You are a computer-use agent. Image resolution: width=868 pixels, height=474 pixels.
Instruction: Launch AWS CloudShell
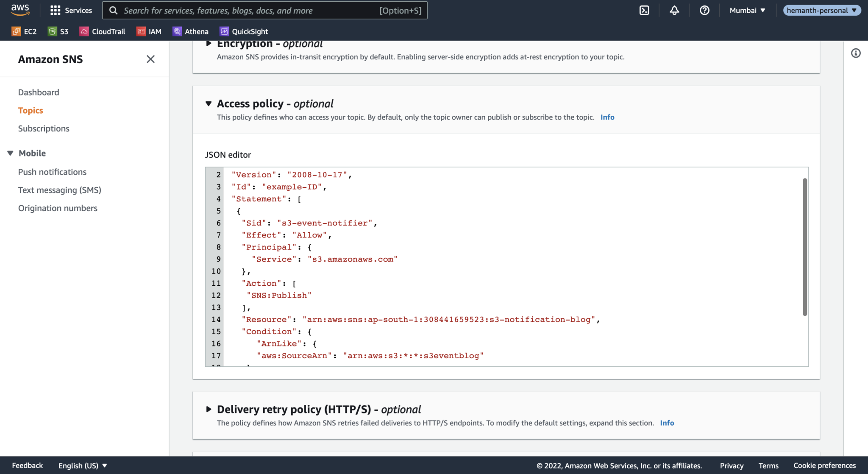[x=644, y=10]
